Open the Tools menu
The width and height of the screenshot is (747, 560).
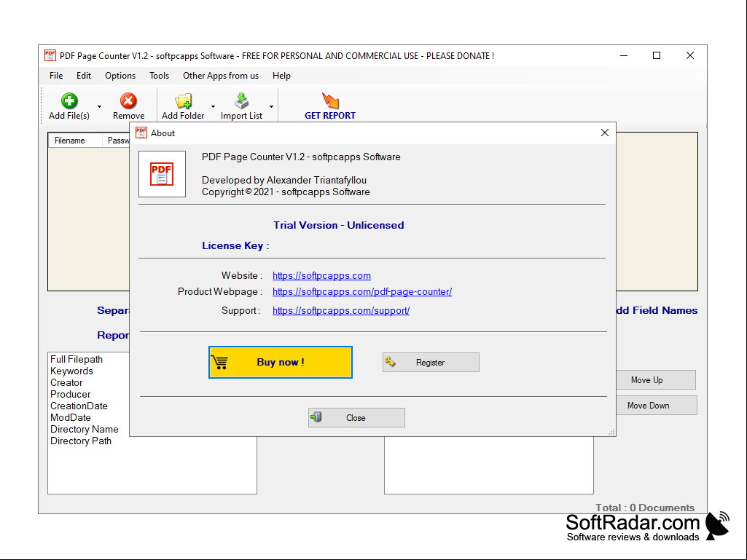(x=159, y=76)
